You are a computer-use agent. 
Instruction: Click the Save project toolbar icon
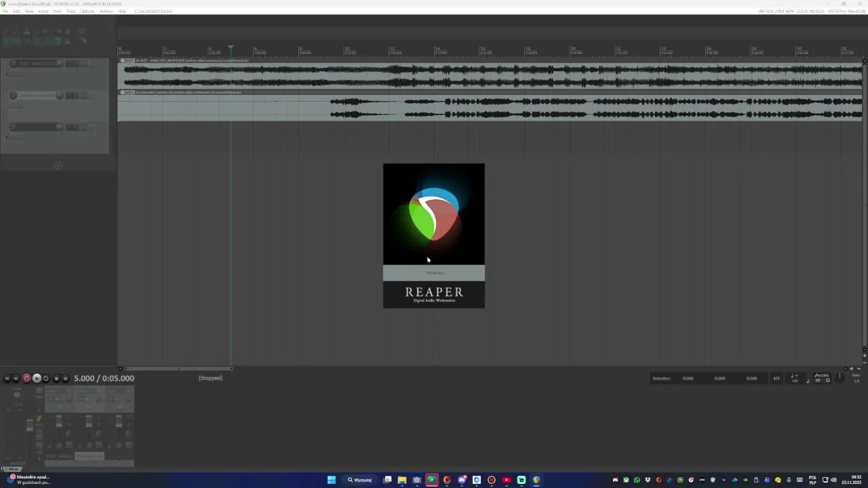click(x=27, y=31)
